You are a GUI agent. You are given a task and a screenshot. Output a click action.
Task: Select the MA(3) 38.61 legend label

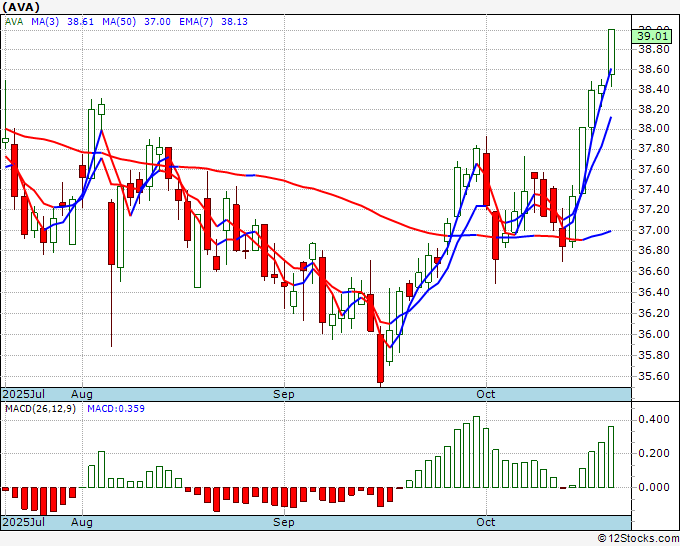(x=47, y=20)
